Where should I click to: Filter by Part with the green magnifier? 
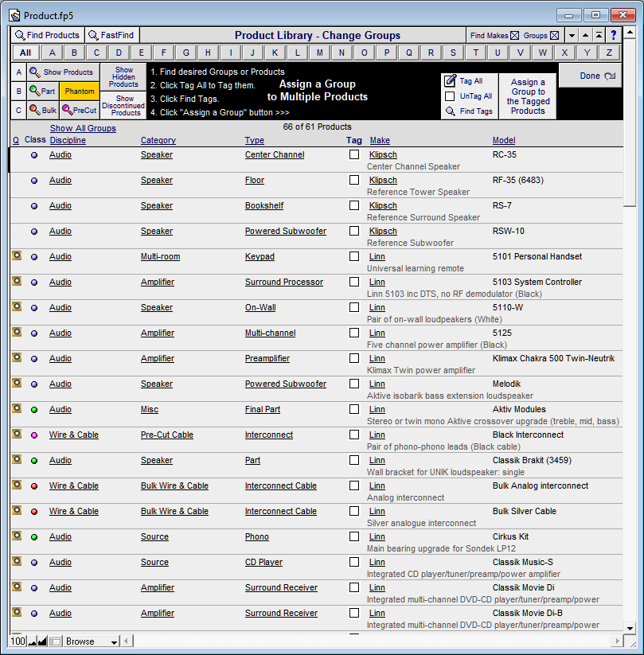(x=43, y=91)
